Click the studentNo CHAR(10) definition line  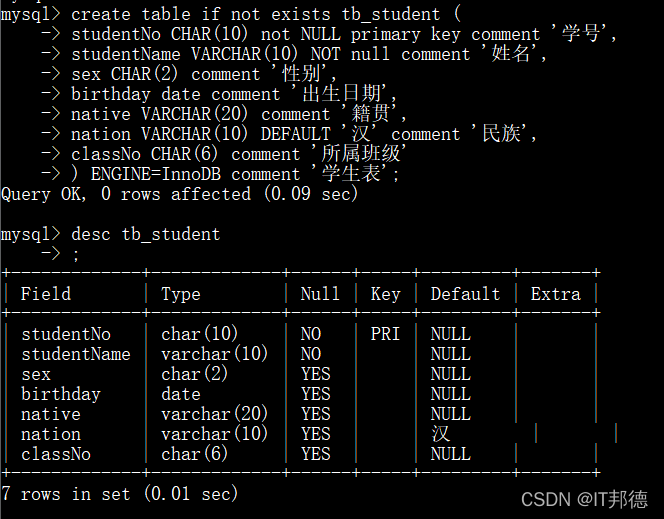[x=329, y=34]
